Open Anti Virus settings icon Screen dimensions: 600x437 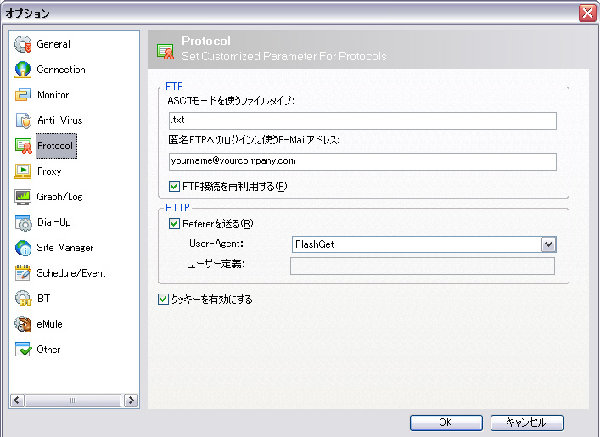[x=23, y=121]
